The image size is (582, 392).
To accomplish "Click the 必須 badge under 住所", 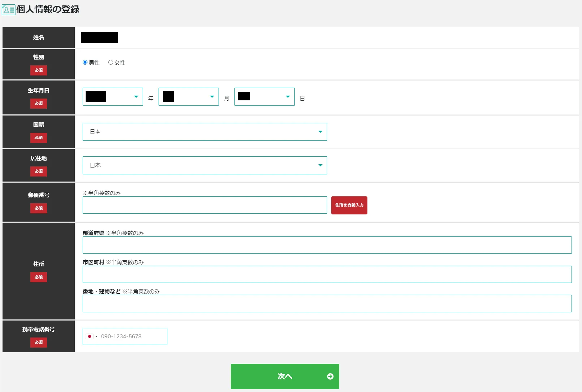I will (x=39, y=277).
